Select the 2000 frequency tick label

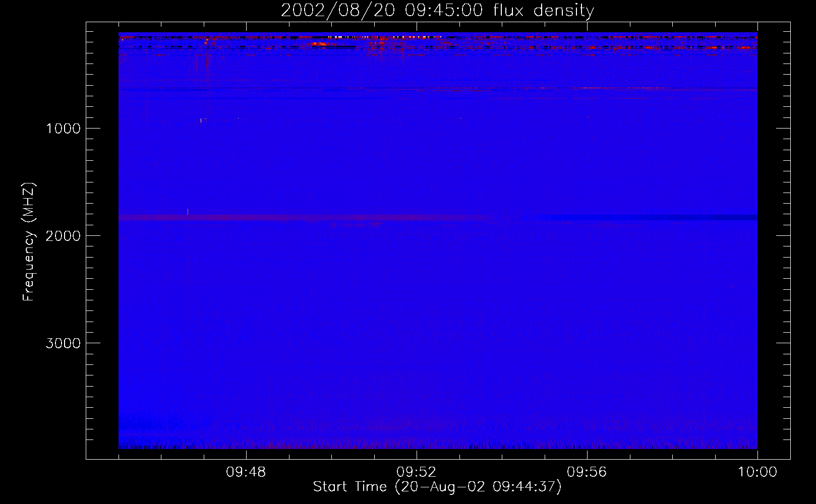(63, 236)
